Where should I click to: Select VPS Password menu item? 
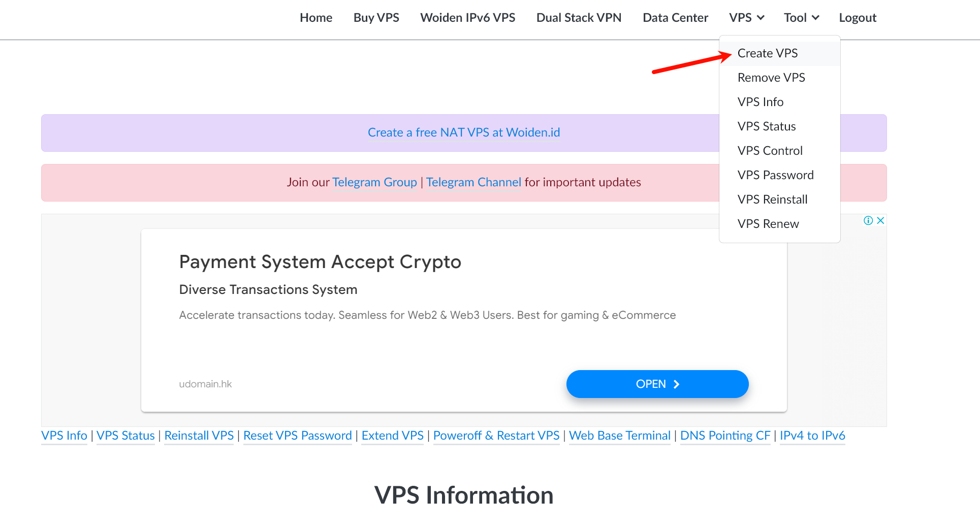point(775,175)
